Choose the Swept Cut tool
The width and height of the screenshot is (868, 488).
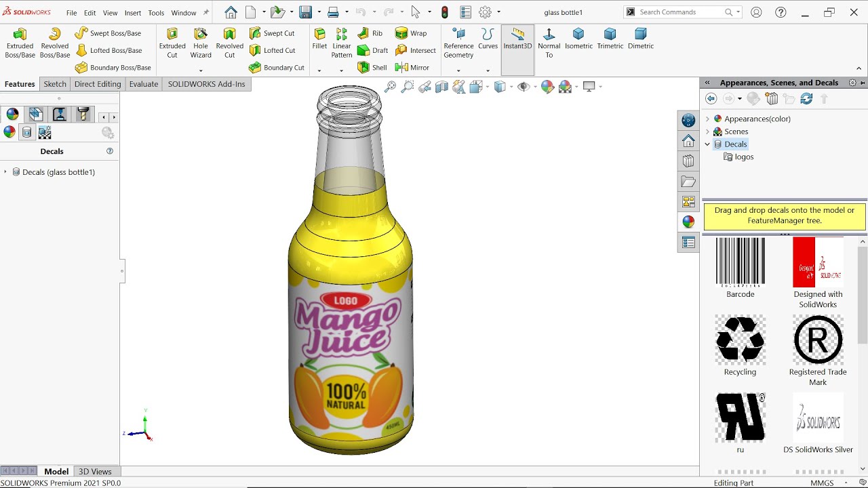pos(272,33)
